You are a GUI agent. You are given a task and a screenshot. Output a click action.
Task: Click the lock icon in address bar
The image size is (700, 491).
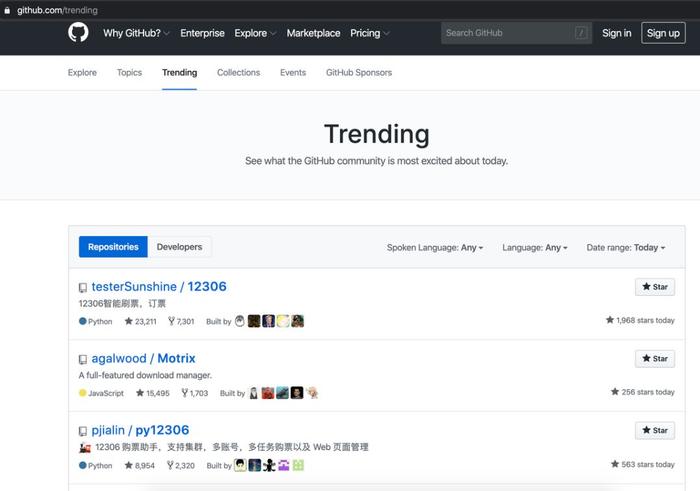(x=7, y=10)
